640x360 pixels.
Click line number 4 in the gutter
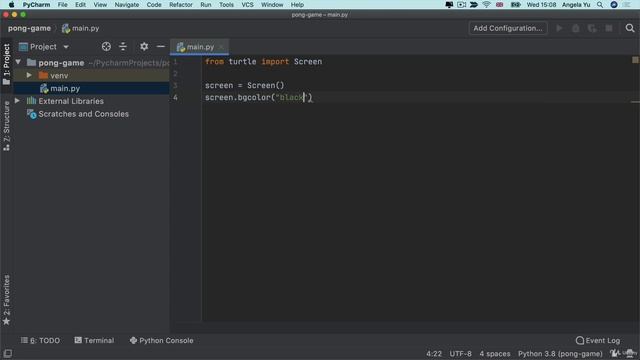(176, 97)
